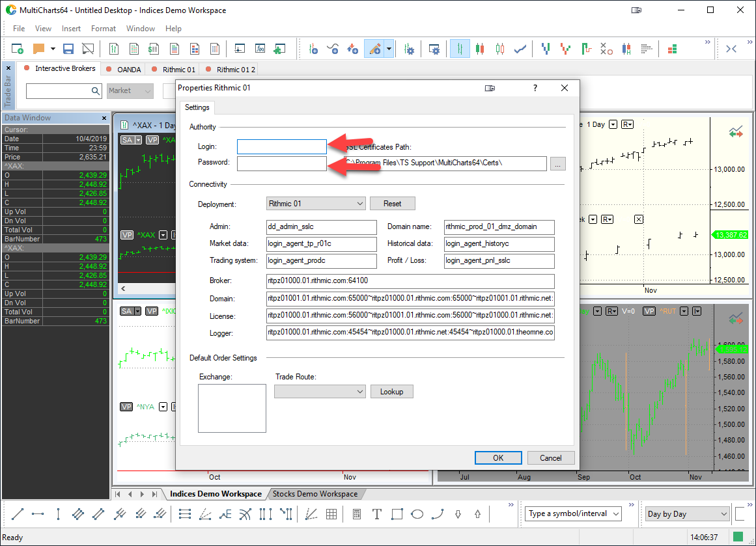The width and height of the screenshot is (756, 546).
Task: Open the Format menu
Action: [104, 29]
